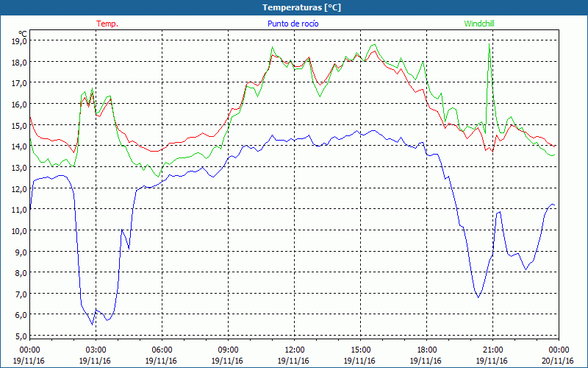
Task: Click the 12,0 y-axis value
Action: [x=19, y=188]
